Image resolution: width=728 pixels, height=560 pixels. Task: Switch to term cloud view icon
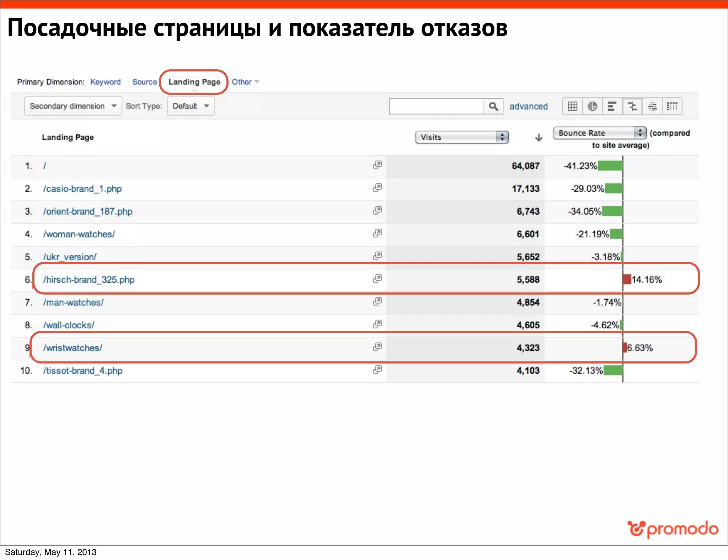652,106
